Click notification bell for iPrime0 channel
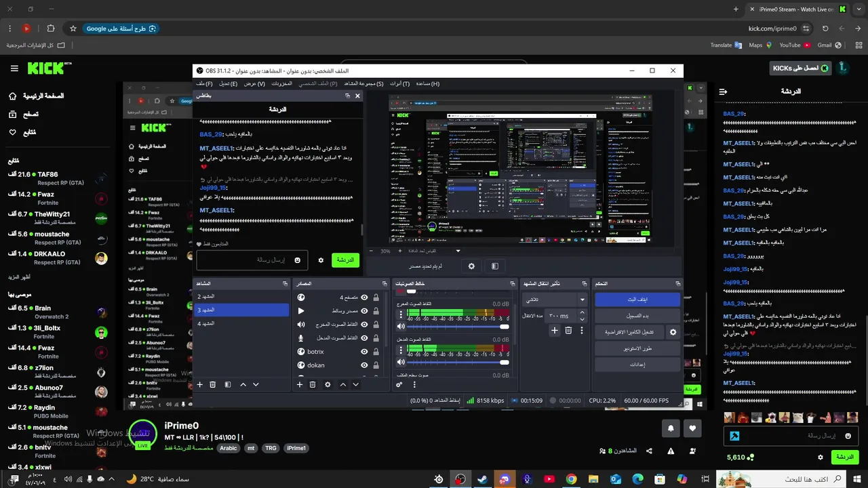This screenshot has height=488, width=868. click(x=671, y=428)
